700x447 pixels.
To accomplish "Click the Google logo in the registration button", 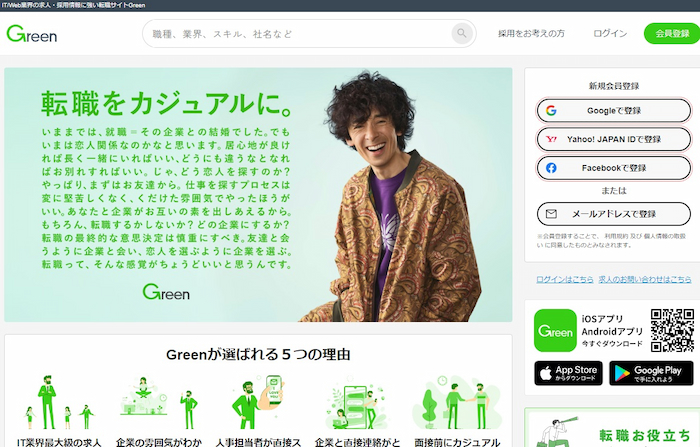I will 551,110.
